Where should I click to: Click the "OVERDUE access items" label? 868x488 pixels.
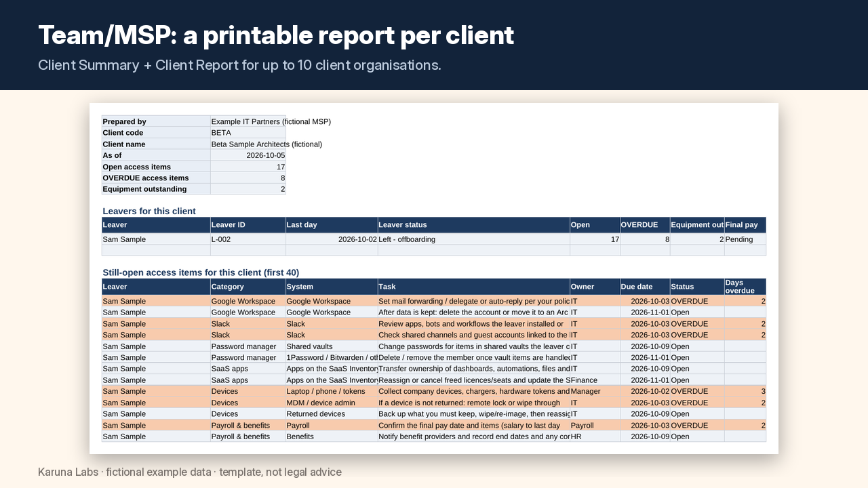pyautogui.click(x=156, y=178)
